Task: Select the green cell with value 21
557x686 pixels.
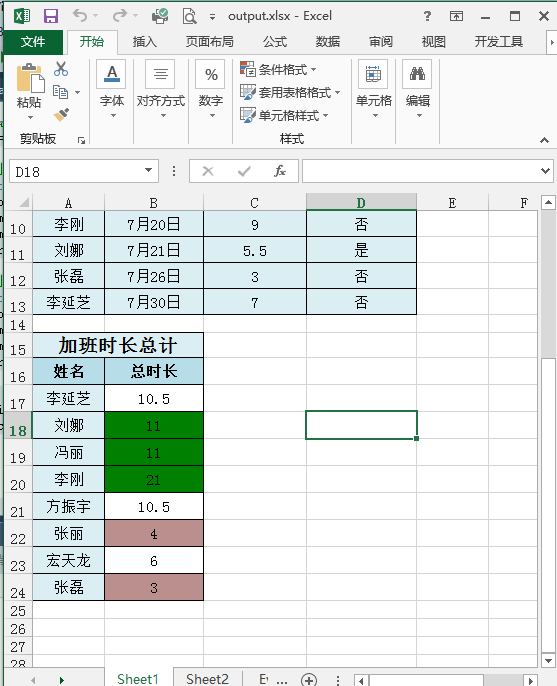Action: click(154, 480)
